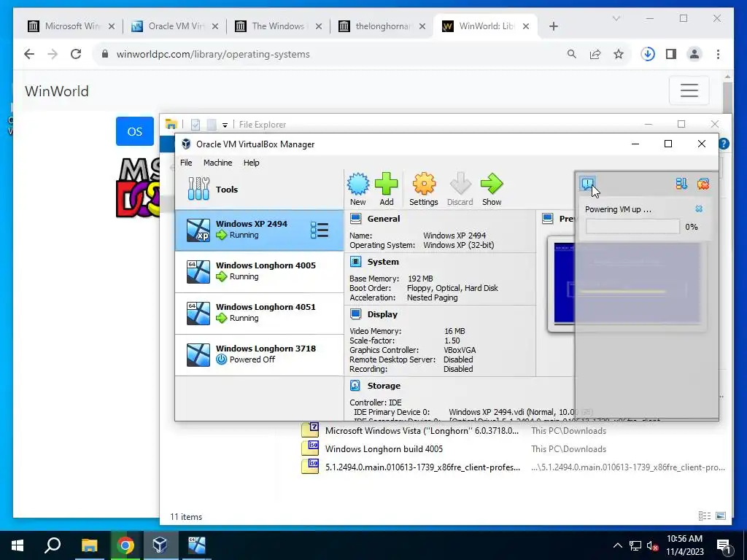
Task: Select Windows Longhorn 4051 virtual machine
Action: 259,313
